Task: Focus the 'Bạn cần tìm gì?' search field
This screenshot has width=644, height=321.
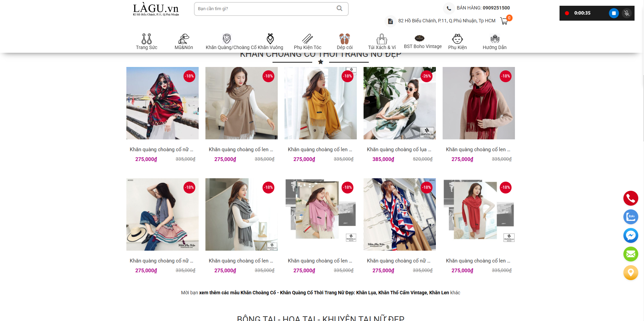Action: click(271, 9)
